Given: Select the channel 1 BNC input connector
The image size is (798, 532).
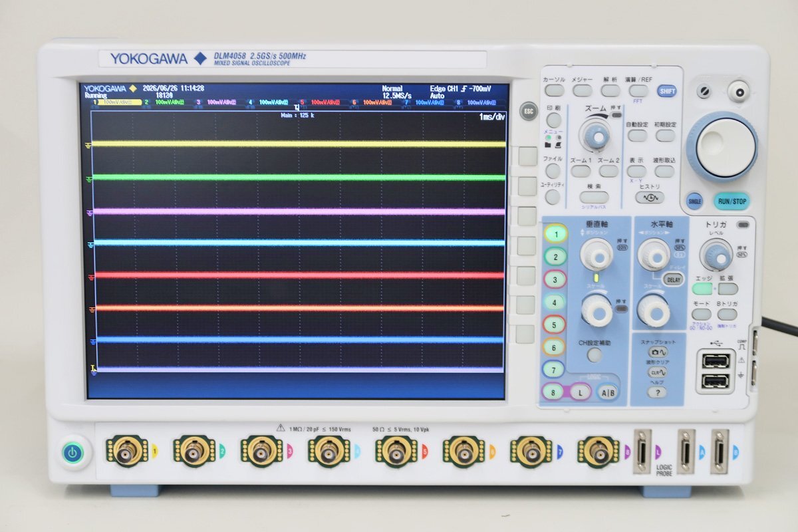Looking at the screenshot, I should (126, 452).
